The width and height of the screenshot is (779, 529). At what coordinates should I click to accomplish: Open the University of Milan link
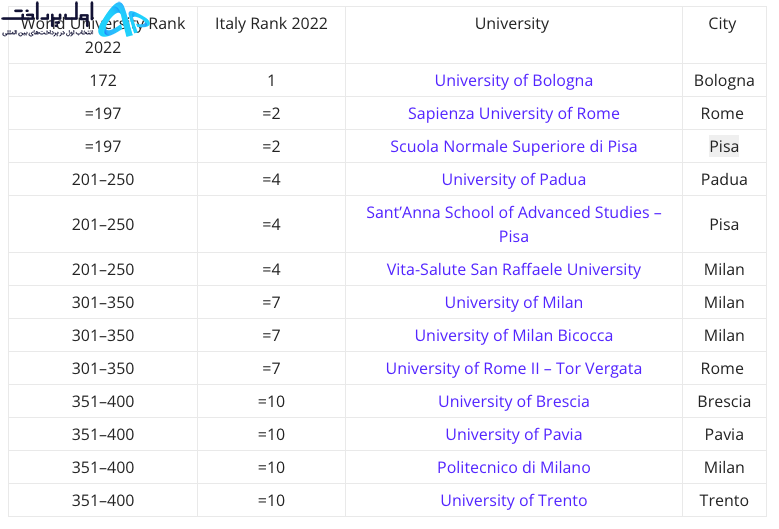point(513,302)
